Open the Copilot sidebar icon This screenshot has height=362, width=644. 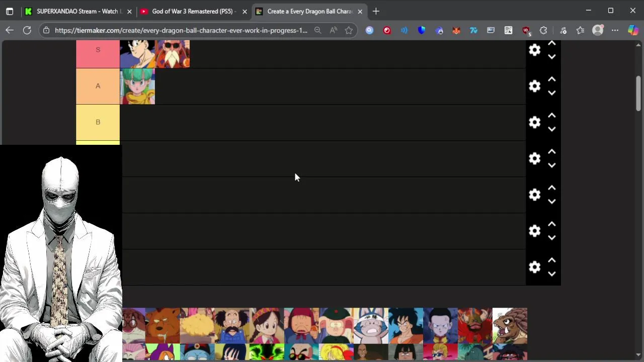(633, 30)
